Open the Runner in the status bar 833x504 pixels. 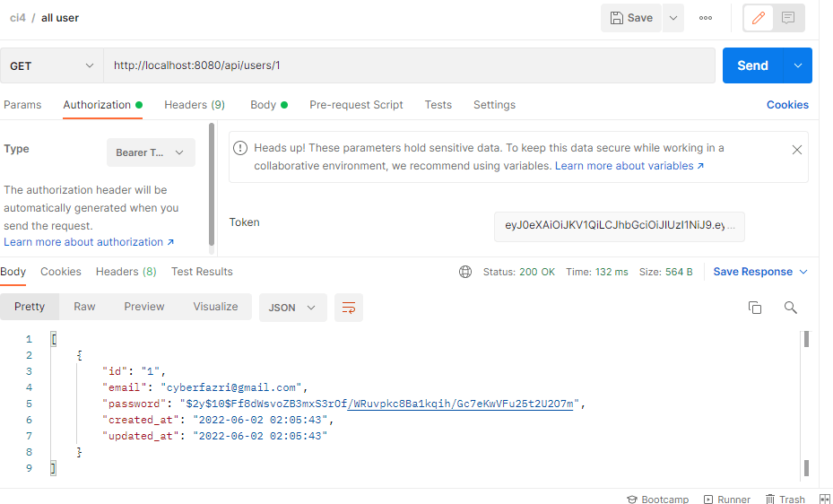(x=727, y=500)
